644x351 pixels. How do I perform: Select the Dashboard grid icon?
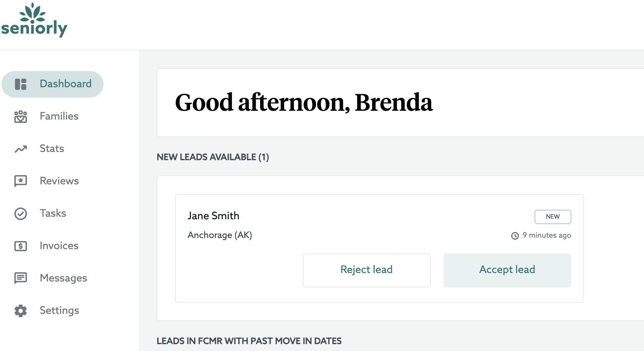[21, 84]
